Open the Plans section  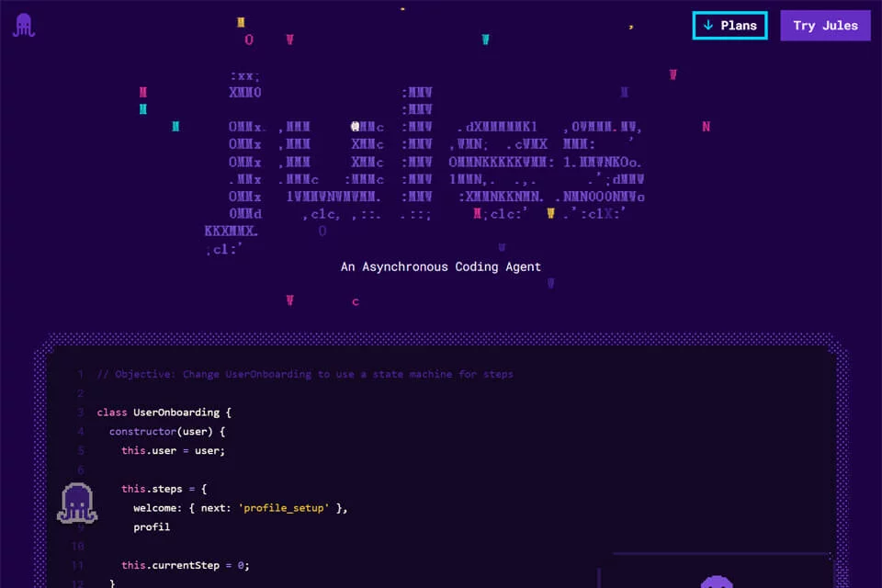[x=729, y=26]
